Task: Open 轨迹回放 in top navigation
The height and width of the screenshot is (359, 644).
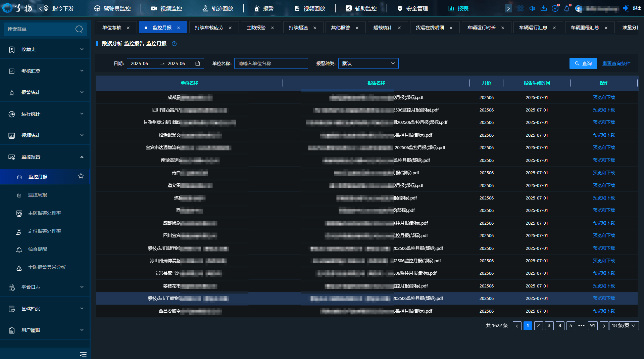Action: [218, 8]
